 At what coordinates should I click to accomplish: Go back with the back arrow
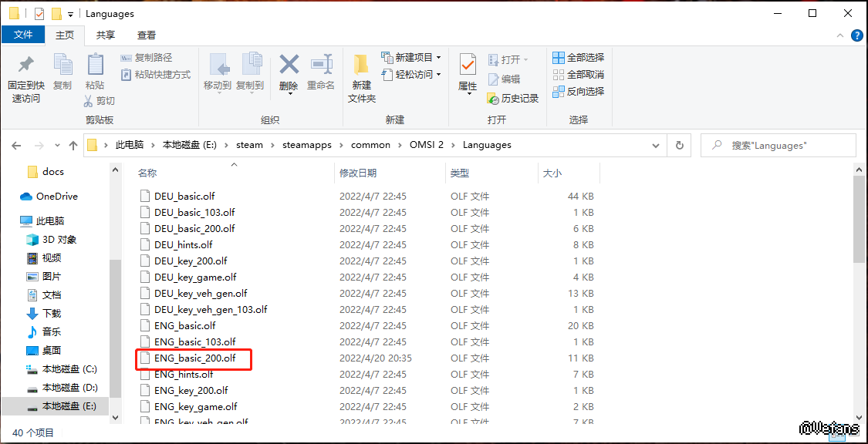tap(17, 146)
